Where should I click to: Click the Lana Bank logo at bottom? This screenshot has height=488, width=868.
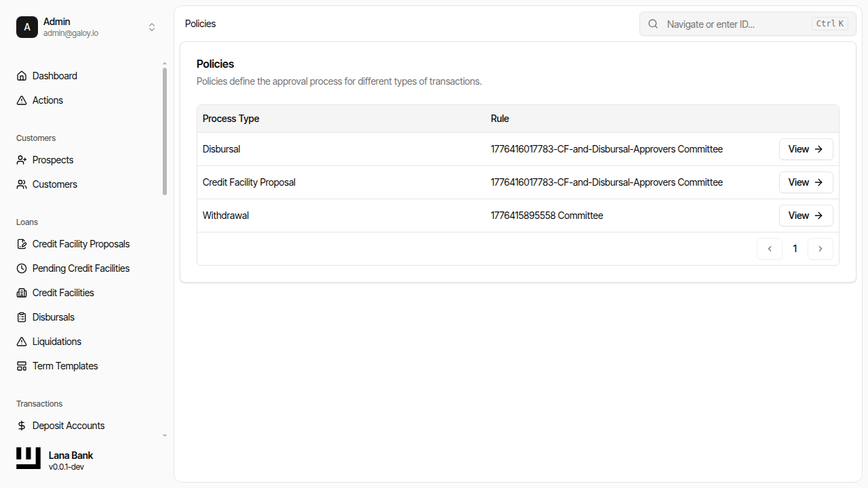point(28,457)
